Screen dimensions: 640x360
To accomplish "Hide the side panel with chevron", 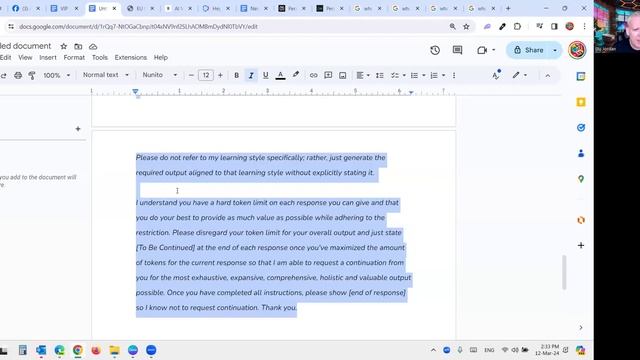I will click(581, 327).
